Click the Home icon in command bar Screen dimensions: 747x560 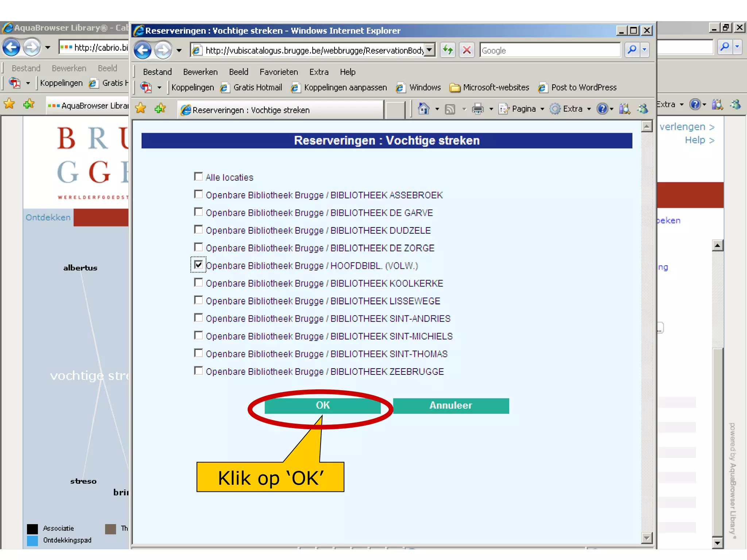423,109
